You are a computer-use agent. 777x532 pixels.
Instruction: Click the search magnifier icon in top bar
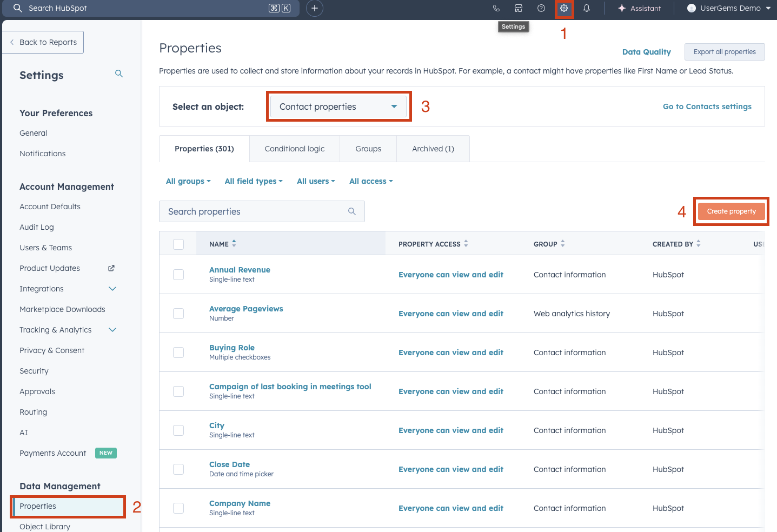click(18, 8)
